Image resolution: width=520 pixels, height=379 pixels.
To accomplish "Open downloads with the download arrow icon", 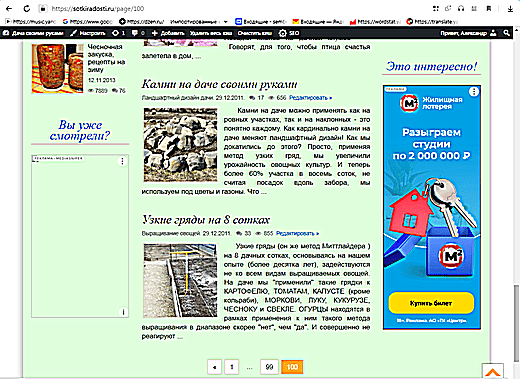I will point(510,9).
